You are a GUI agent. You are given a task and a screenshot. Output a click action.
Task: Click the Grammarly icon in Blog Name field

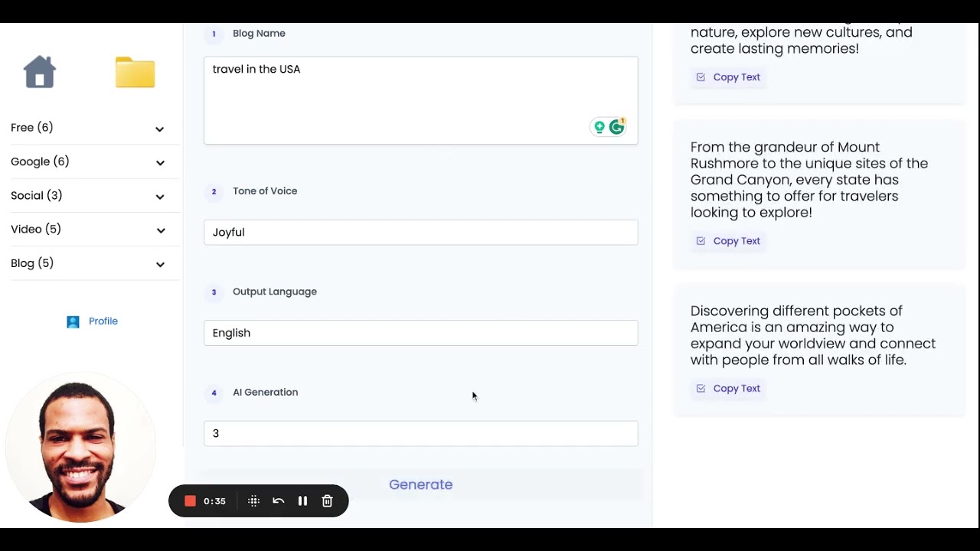coord(616,127)
